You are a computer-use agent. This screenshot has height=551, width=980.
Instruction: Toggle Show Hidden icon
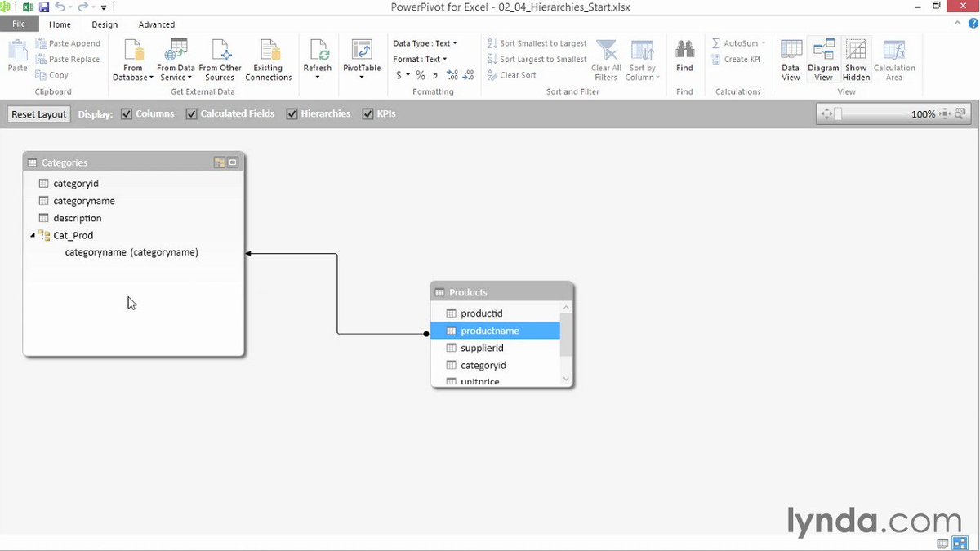click(856, 50)
